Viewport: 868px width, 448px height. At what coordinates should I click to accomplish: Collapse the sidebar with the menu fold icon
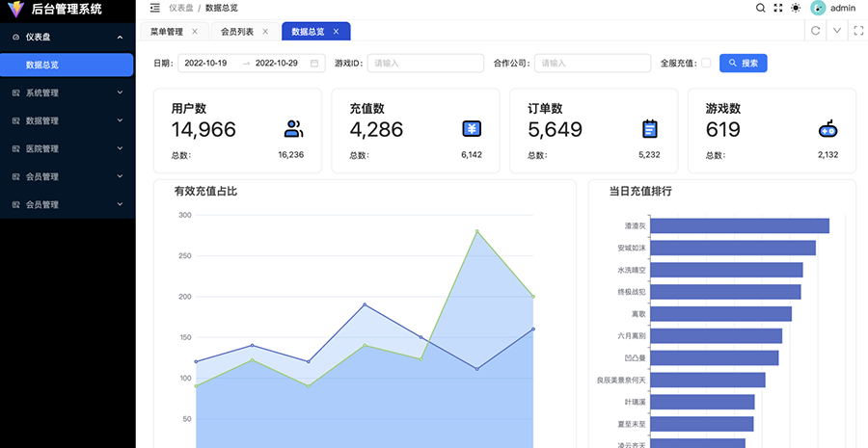pyautogui.click(x=155, y=8)
